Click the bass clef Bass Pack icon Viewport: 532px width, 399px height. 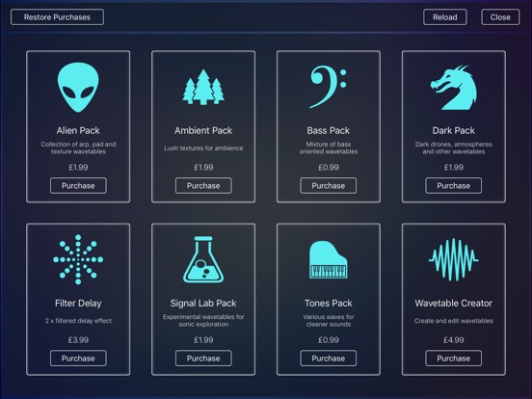[x=328, y=87]
